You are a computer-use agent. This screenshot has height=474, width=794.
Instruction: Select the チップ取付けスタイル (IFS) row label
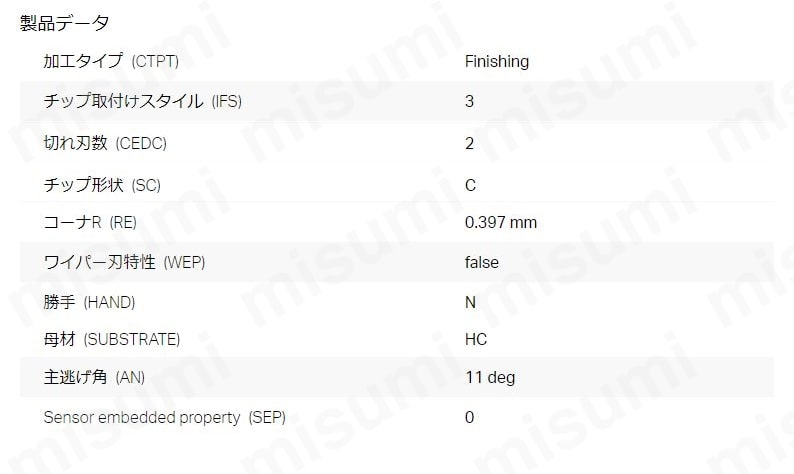point(142,101)
